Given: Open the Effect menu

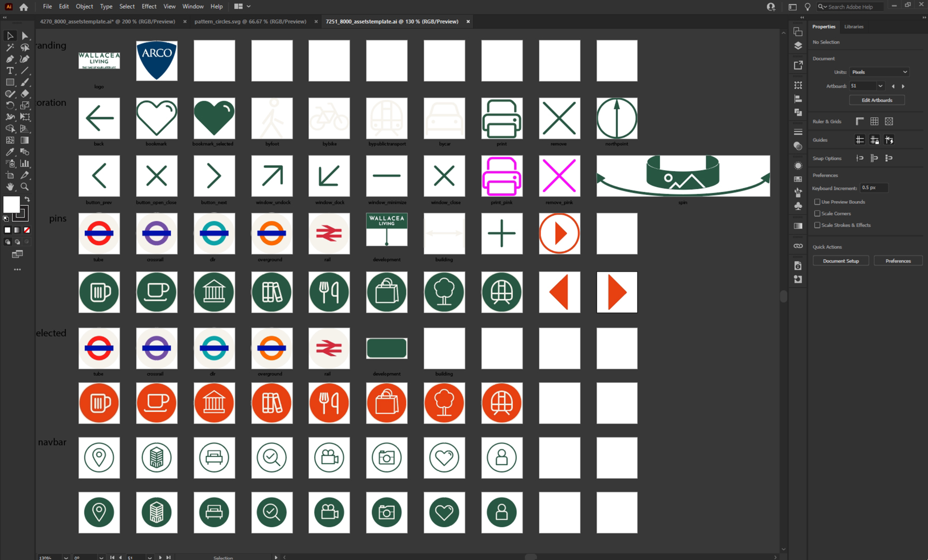Looking at the screenshot, I should tap(149, 7).
